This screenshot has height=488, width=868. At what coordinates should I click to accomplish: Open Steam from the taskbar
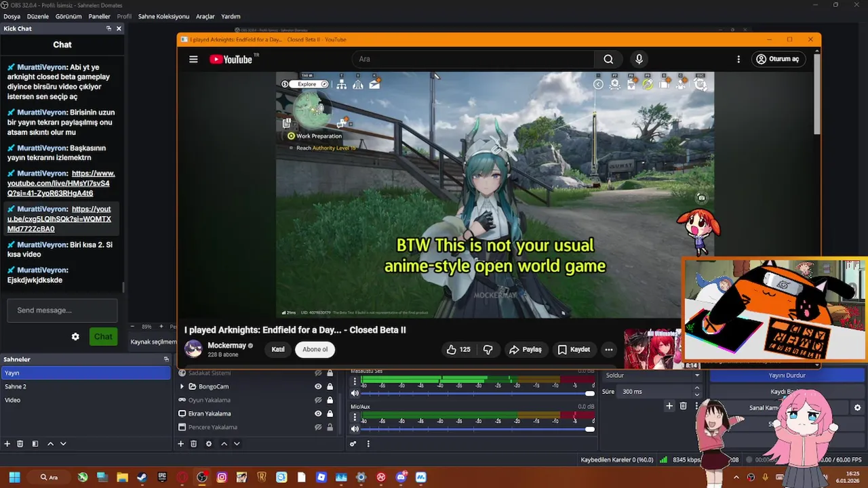pos(142,477)
